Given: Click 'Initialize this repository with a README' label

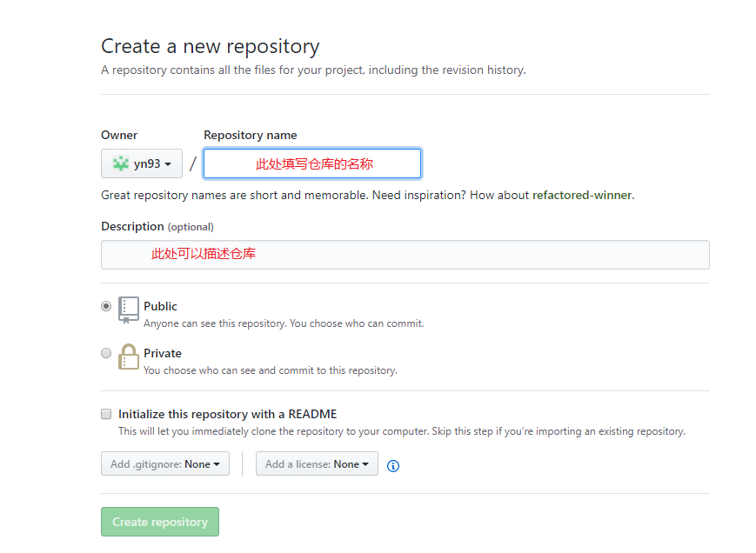Looking at the screenshot, I should [228, 414].
